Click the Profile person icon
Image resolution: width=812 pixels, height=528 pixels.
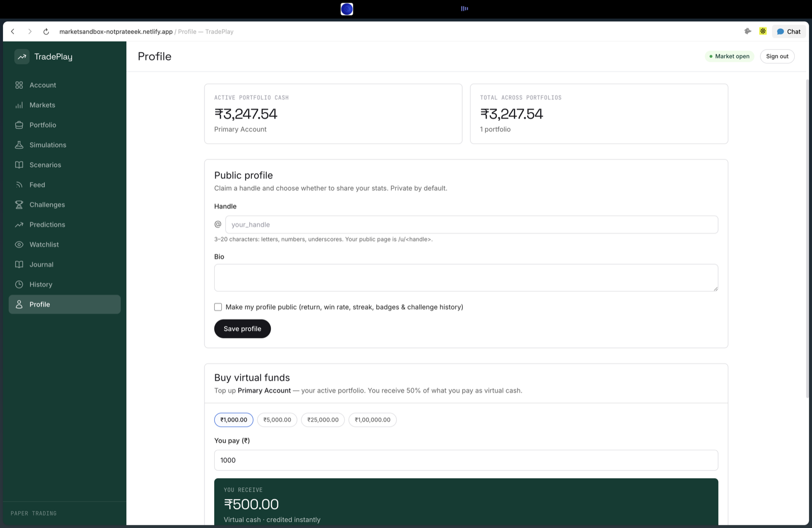click(19, 304)
